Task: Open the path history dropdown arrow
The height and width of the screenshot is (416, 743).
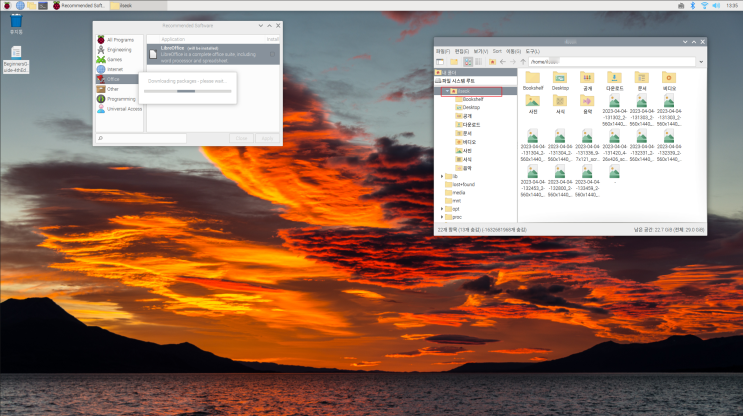Action: click(701, 62)
